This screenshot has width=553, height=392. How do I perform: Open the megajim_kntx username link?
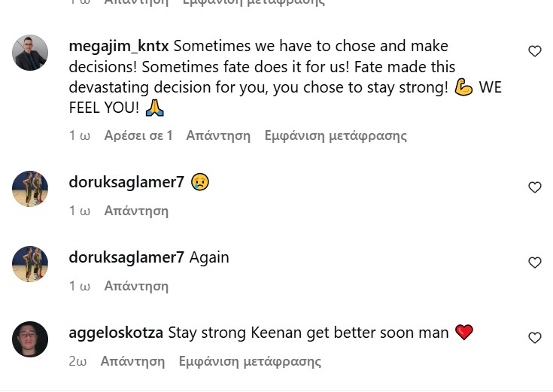(x=119, y=47)
